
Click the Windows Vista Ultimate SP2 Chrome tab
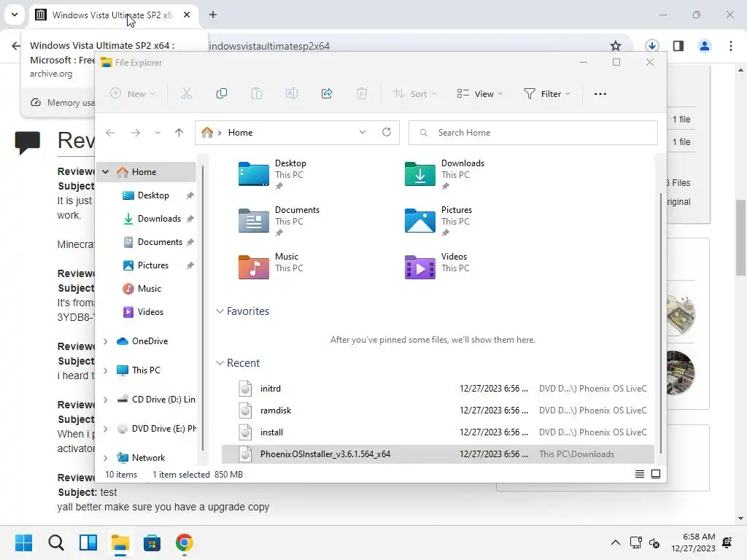click(113, 15)
